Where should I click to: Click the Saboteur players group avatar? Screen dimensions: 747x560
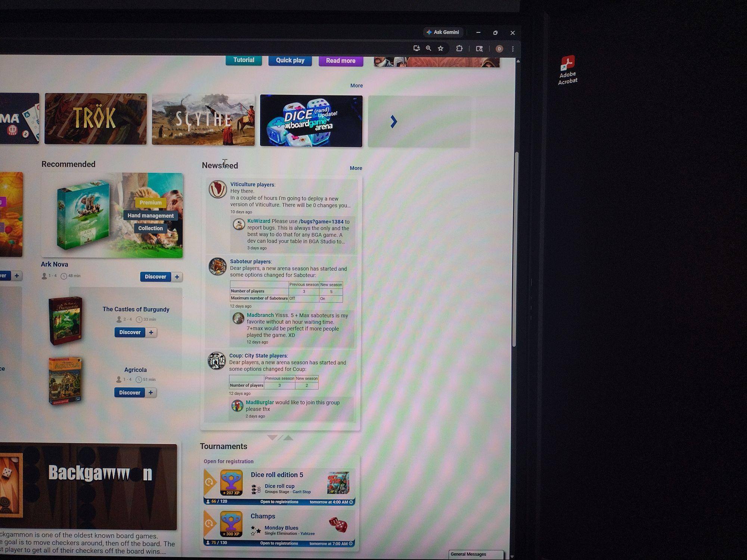[217, 266]
